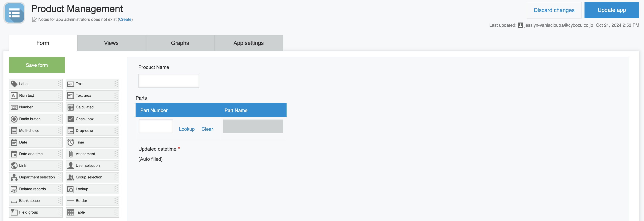644x221 pixels.
Task: Select the Multi-choice field item
Action: [x=35, y=131]
